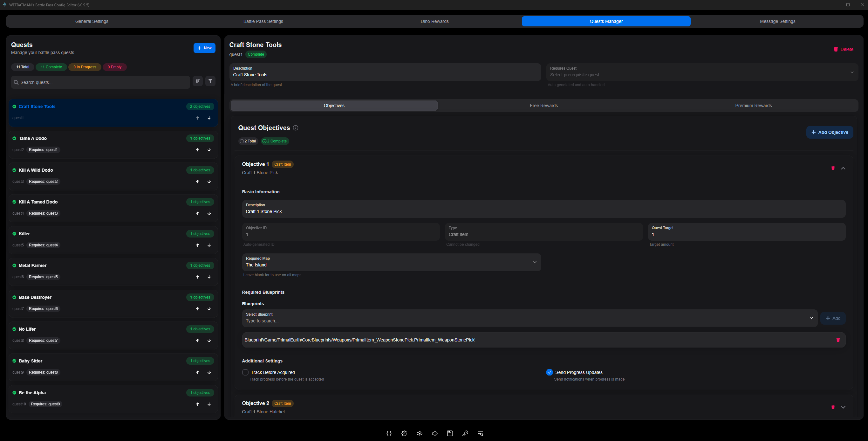Move Kill A Tamed Dodo quest down

pyautogui.click(x=209, y=213)
